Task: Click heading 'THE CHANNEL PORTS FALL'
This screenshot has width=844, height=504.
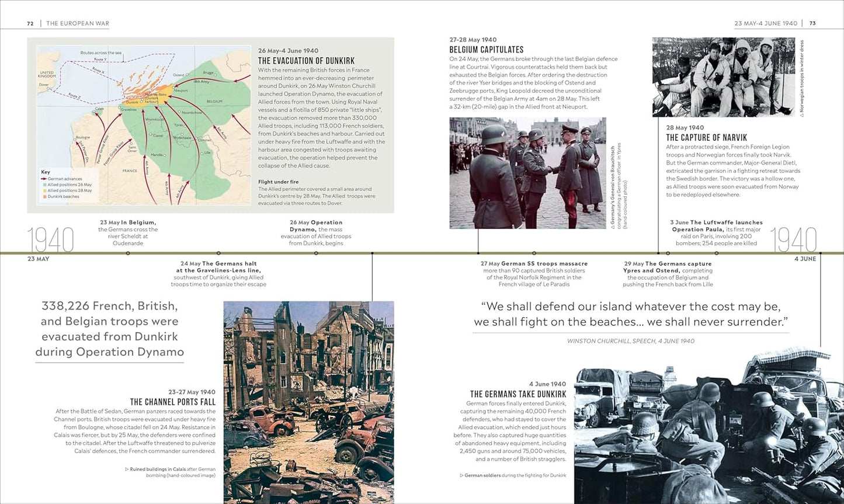Action: click(173, 402)
